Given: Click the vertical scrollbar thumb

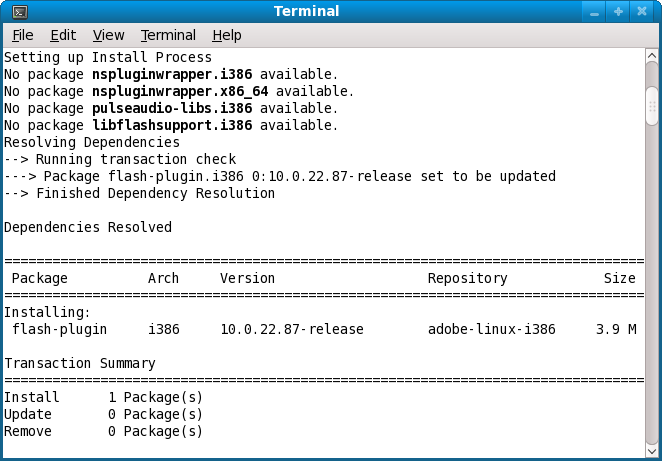Looking at the screenshot, I should [x=652, y=102].
